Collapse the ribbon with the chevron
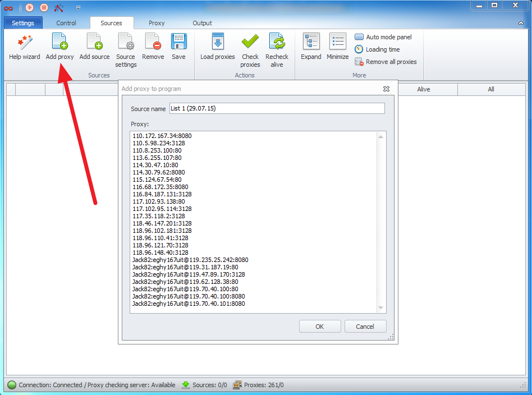Image resolution: width=532 pixels, height=395 pixels. pyautogui.click(x=521, y=23)
